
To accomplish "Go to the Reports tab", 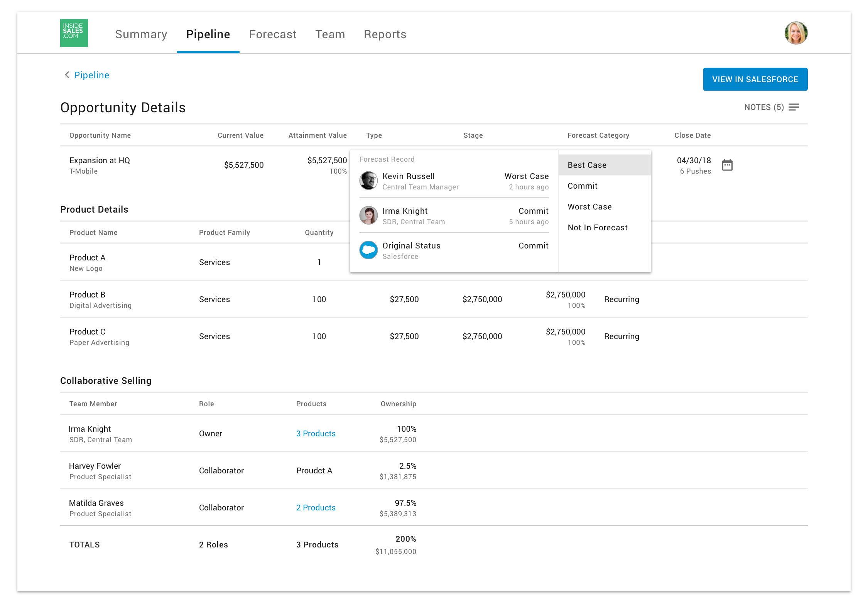I will pos(385,34).
